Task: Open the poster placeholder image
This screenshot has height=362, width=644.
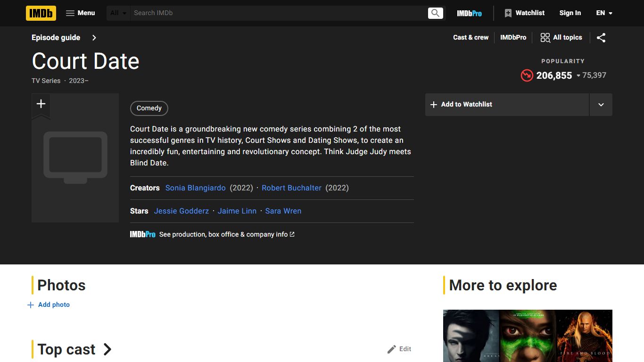Action: [x=75, y=158]
